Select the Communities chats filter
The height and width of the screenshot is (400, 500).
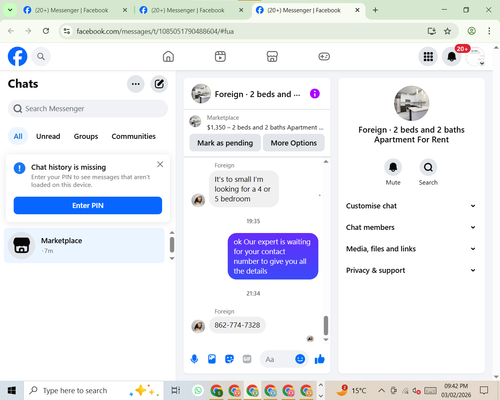pyautogui.click(x=133, y=136)
